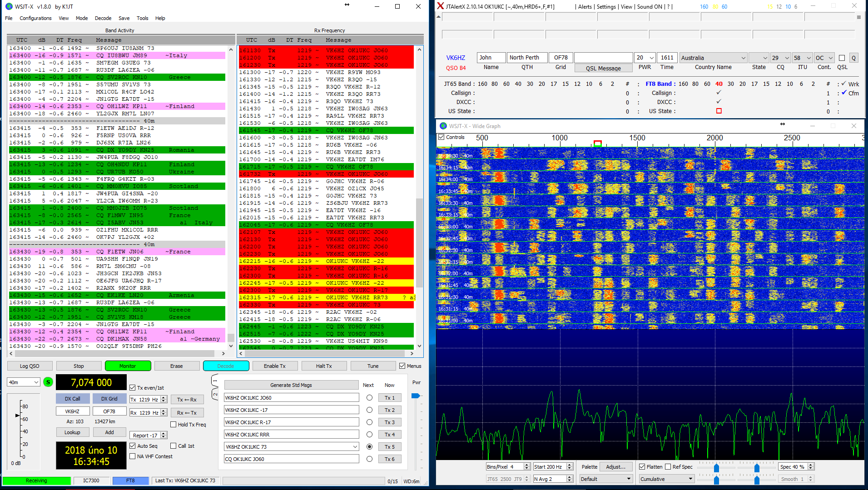Toggle Flatten on the Wide Graph
Viewport: 868px width, 490px height.
(642, 466)
